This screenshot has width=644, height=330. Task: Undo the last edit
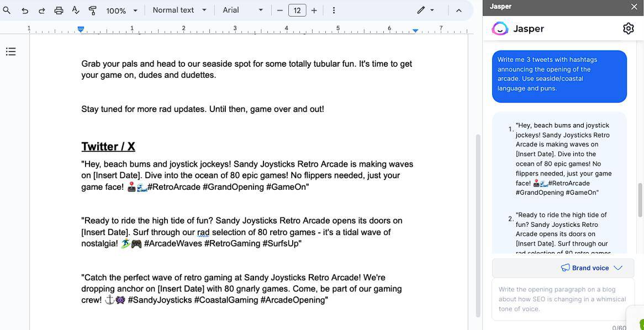tap(25, 10)
